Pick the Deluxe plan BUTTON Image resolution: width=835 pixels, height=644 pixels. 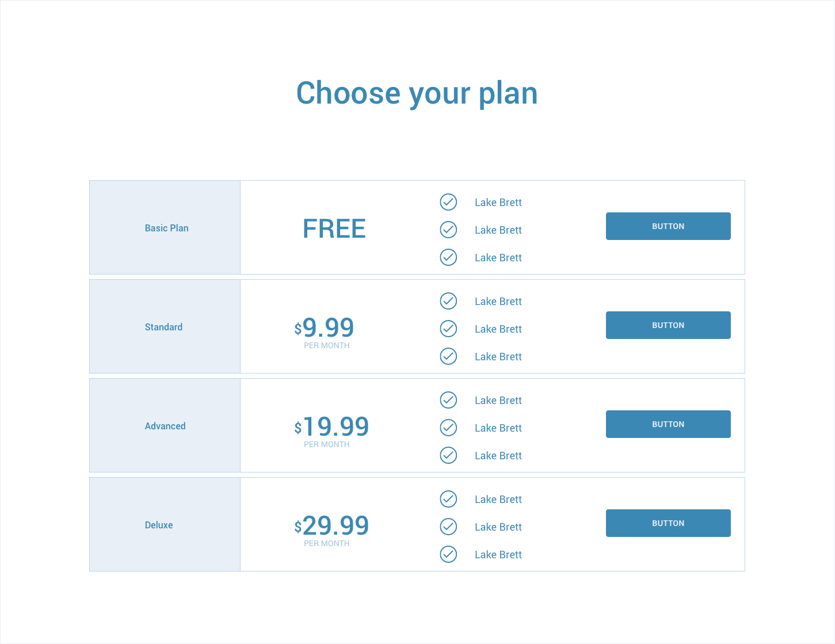pos(668,523)
